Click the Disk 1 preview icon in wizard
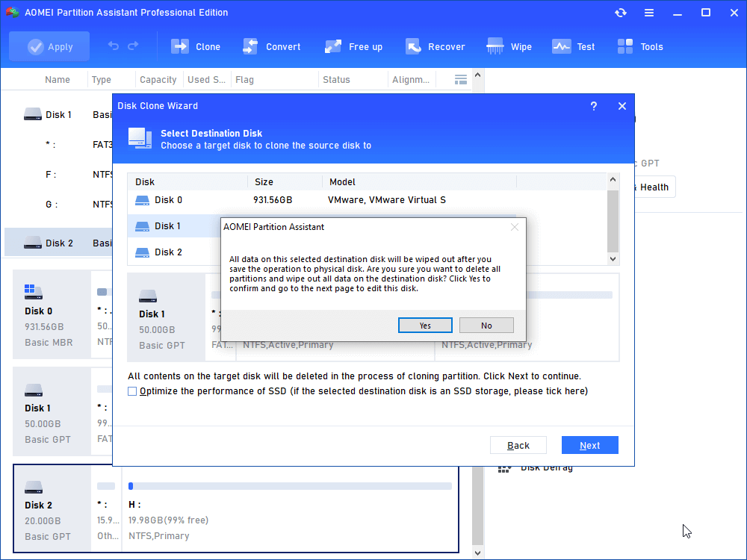Viewport: 747px width, 560px height. point(148,296)
